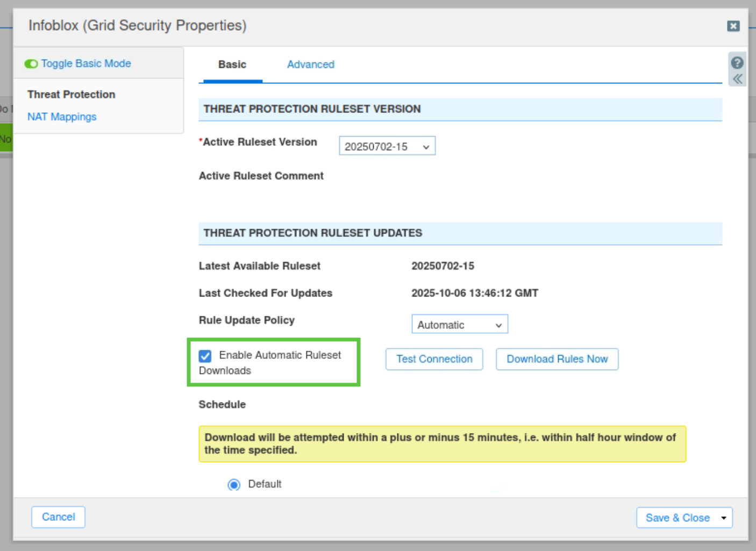Switch off the Toggle Basic Mode switch
756x551 pixels.
pyautogui.click(x=31, y=64)
